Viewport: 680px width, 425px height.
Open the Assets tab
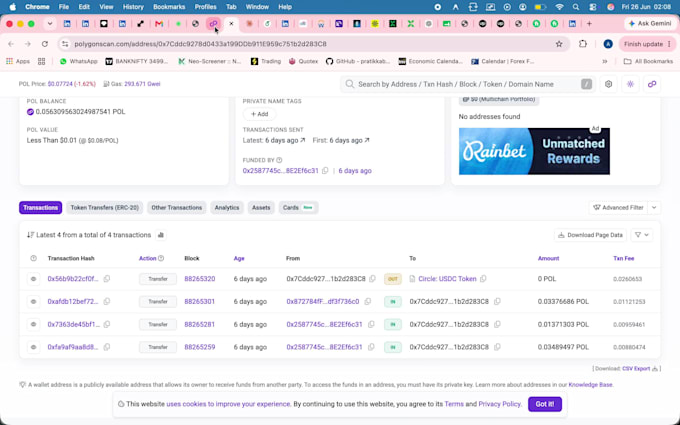261,208
